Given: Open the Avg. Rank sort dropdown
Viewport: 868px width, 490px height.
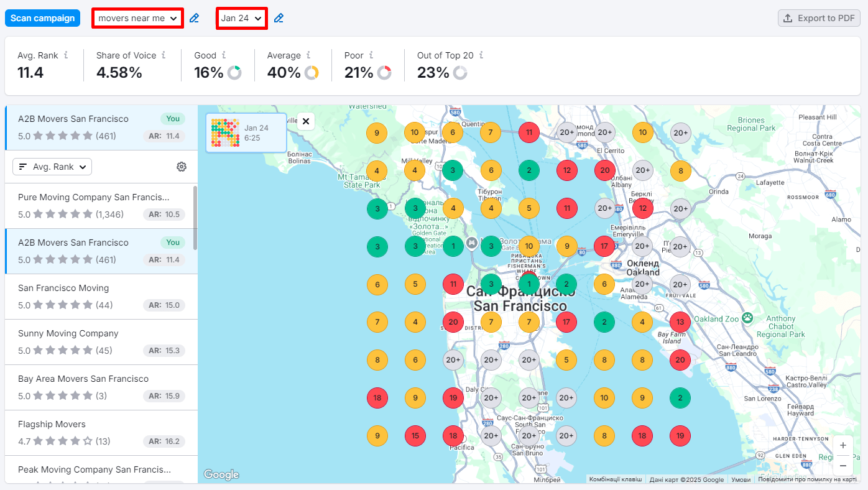Looking at the screenshot, I should [x=52, y=167].
